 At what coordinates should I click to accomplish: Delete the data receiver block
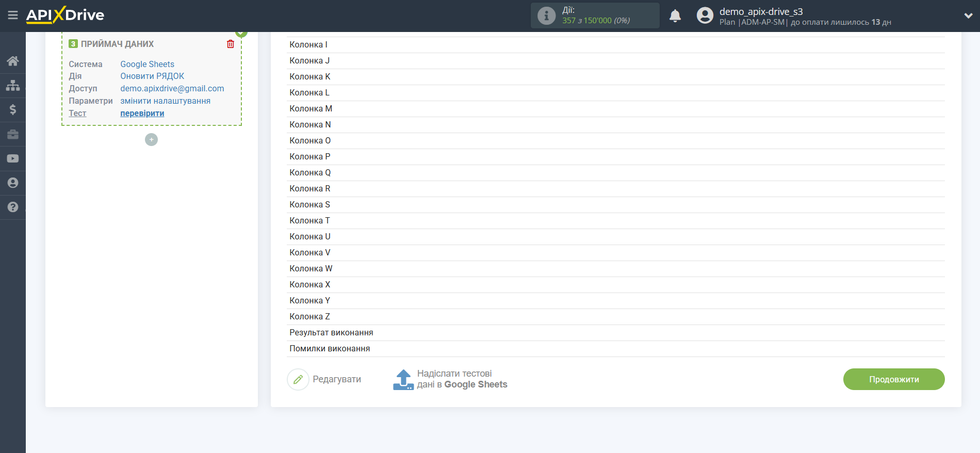[231, 44]
